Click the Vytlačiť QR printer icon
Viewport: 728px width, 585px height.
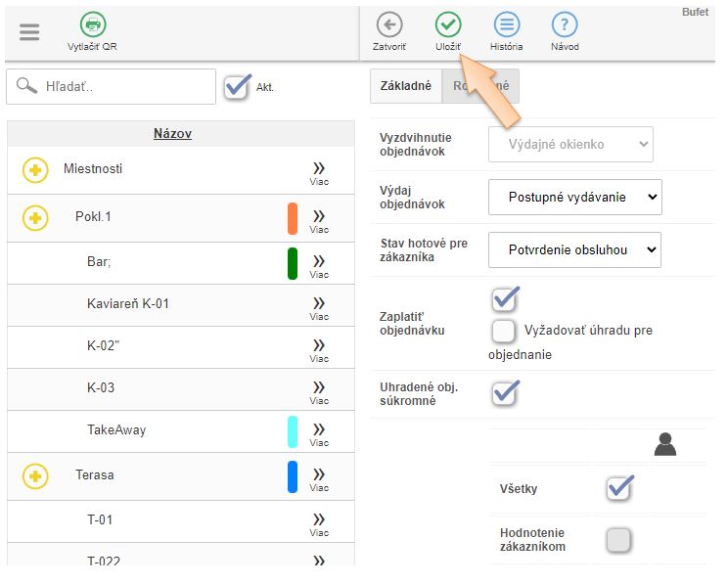tap(92, 25)
